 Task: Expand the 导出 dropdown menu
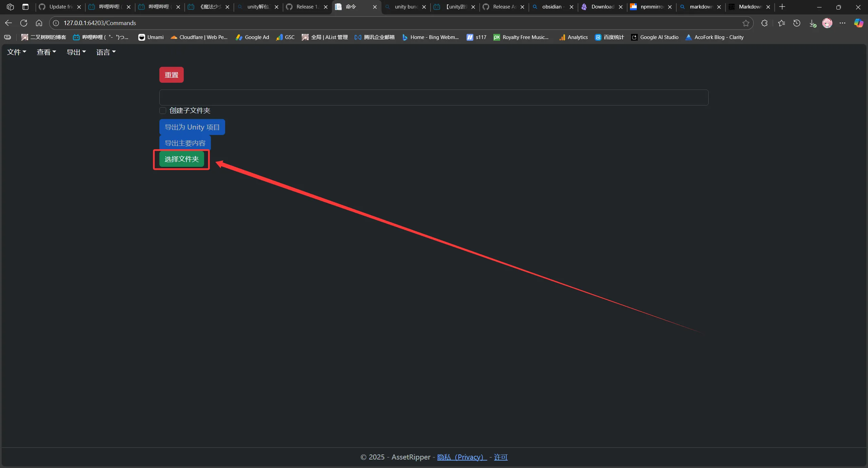point(76,52)
